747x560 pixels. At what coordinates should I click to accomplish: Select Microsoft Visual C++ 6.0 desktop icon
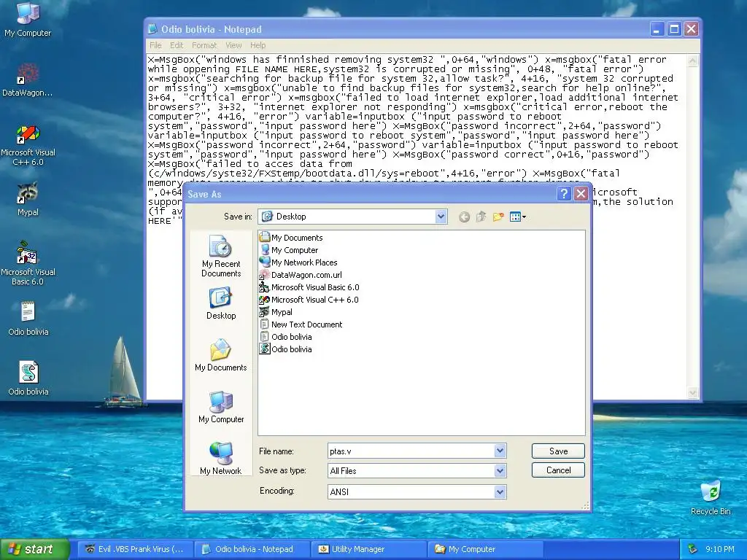pyautogui.click(x=28, y=145)
